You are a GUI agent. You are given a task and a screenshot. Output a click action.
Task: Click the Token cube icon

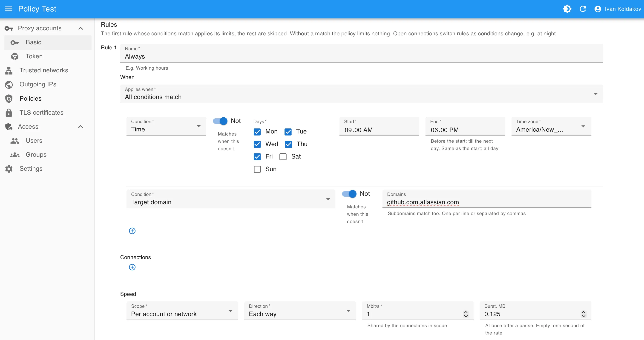pyautogui.click(x=15, y=57)
